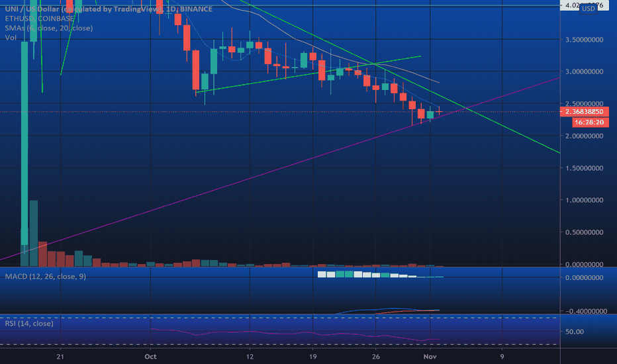Image resolution: width=617 pixels, height=364 pixels.
Task: Click the 2.00000000 price axis label
Action: pyautogui.click(x=584, y=136)
